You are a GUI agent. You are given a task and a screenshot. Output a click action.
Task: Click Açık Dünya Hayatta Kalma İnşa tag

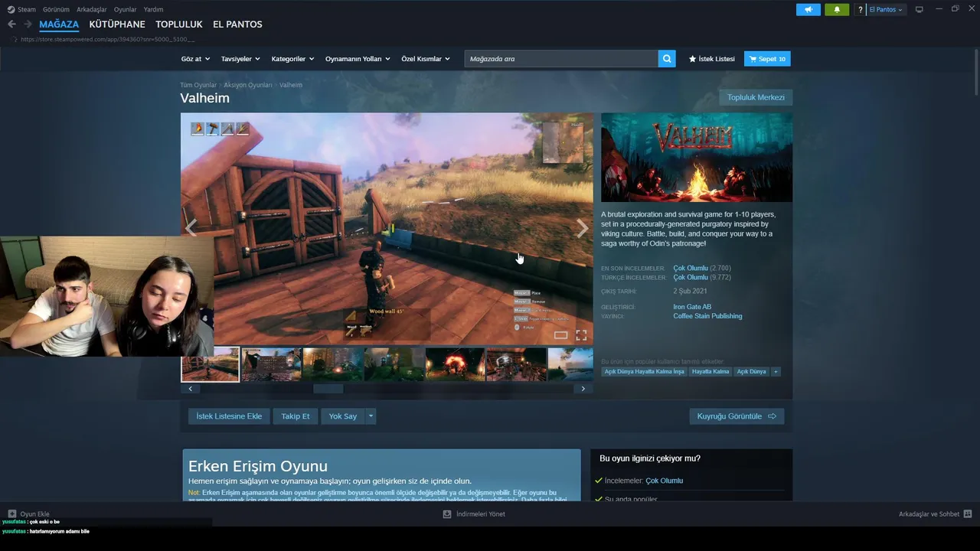(x=644, y=372)
